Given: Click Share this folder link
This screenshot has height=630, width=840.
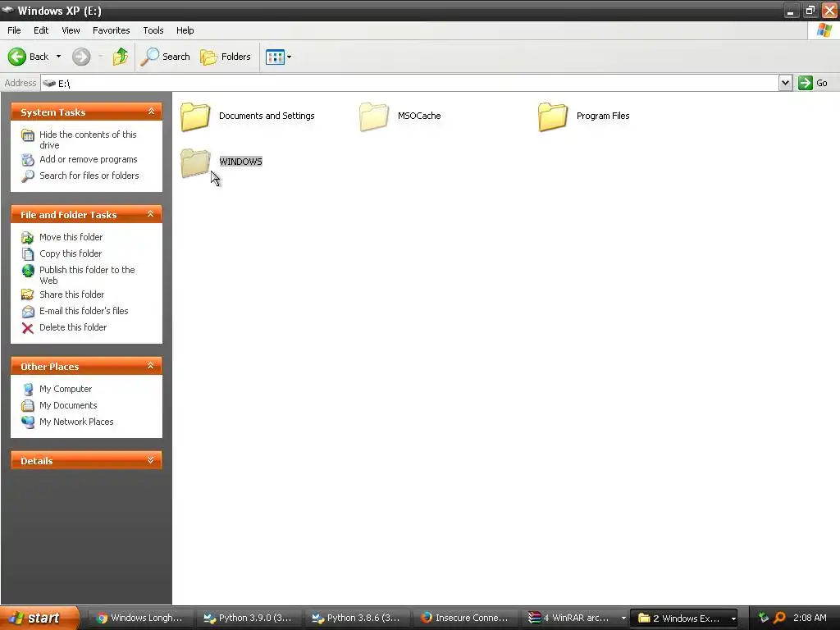Looking at the screenshot, I should tap(72, 294).
